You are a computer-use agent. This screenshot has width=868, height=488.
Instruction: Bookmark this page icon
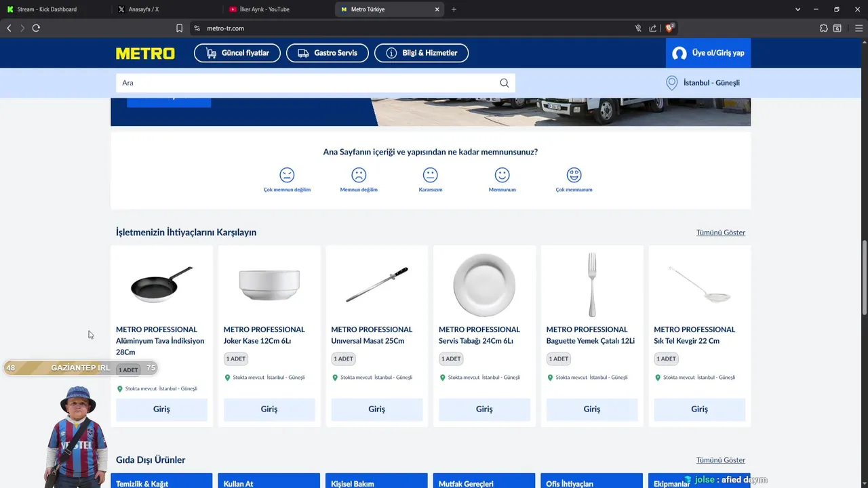tap(179, 28)
